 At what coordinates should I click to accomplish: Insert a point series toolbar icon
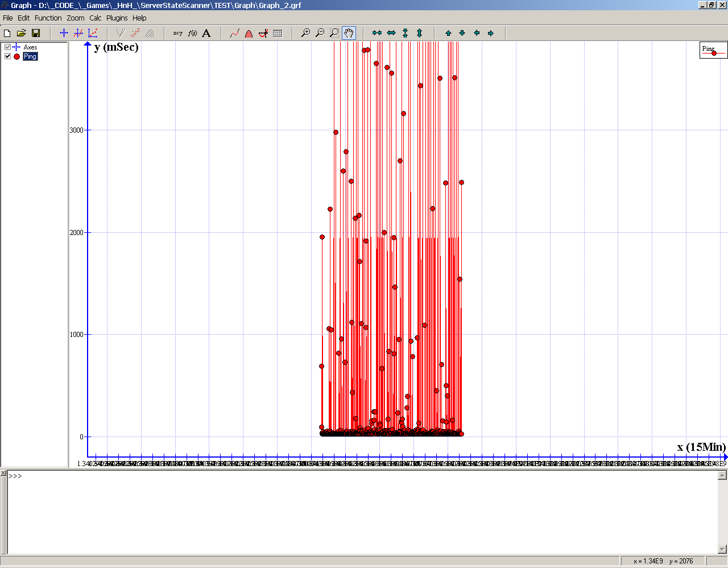coord(93,33)
